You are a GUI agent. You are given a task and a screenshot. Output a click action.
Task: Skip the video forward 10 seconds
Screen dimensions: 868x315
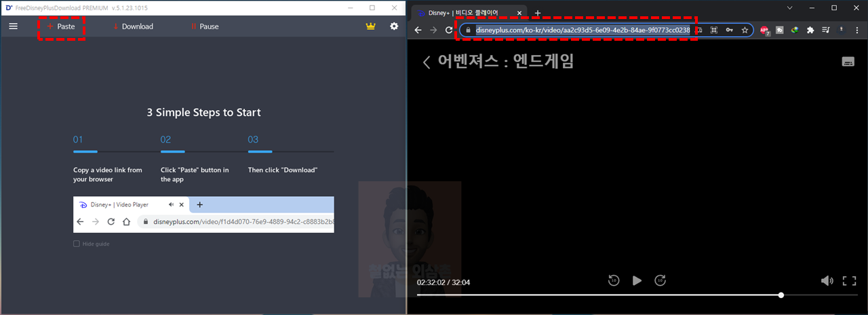pos(660,280)
